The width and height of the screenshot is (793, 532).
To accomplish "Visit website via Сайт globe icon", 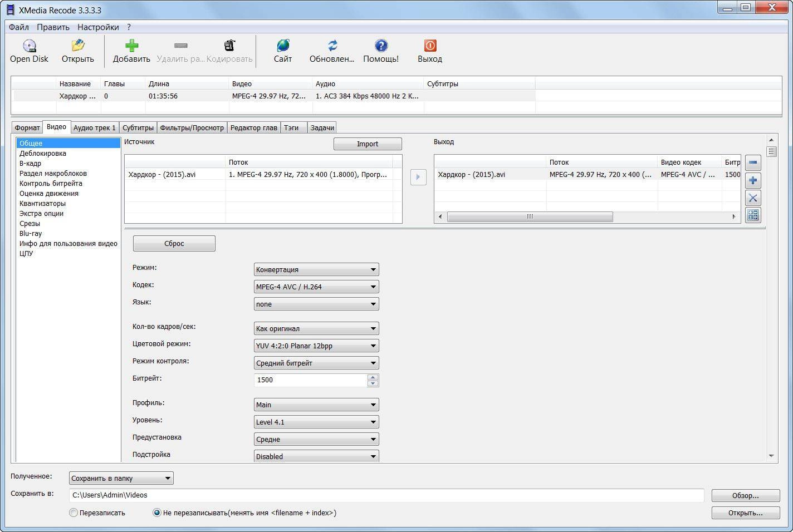I will pyautogui.click(x=283, y=46).
